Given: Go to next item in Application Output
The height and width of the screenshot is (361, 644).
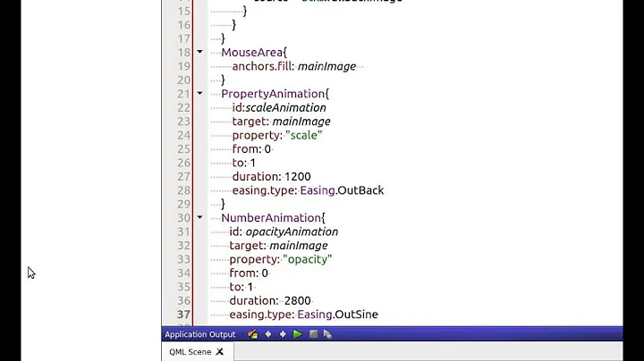Looking at the screenshot, I should 283,334.
